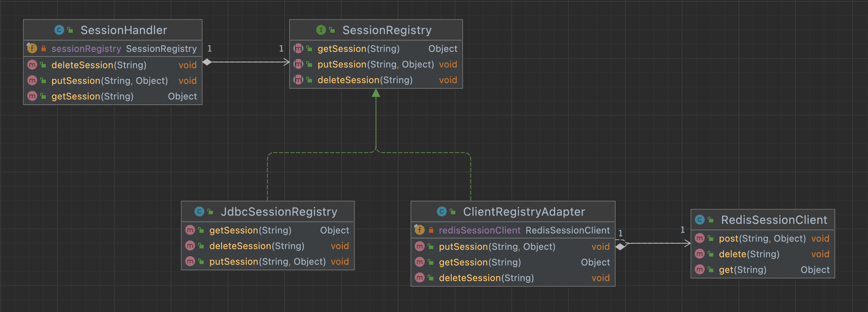Select the RedisSessionClient class title
This screenshot has width=868, height=312.
pyautogui.click(x=774, y=220)
